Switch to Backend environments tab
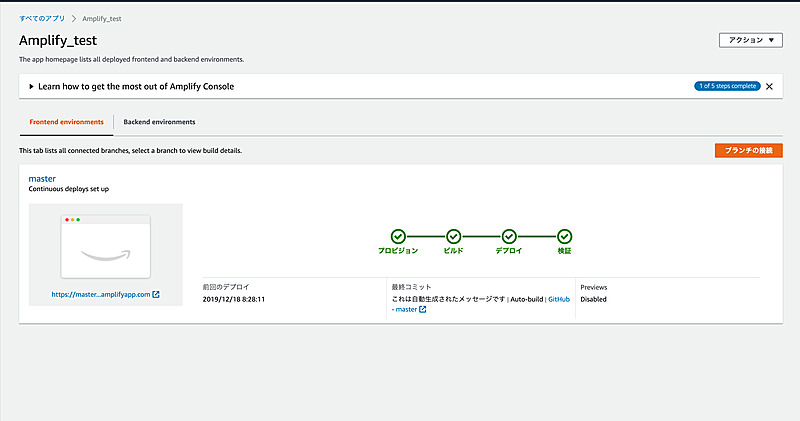Viewport: 800px width, 421px height. (159, 122)
